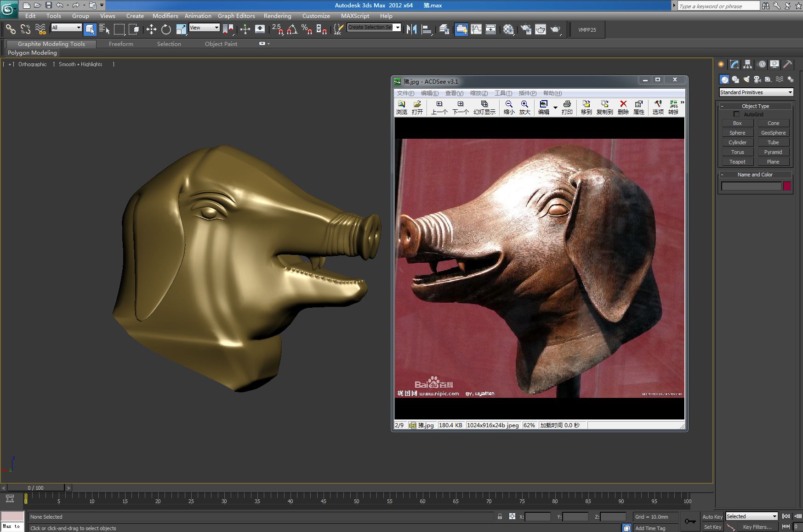The width and height of the screenshot is (803, 532).
Task: Click the Mirror tool icon
Action: click(x=411, y=29)
